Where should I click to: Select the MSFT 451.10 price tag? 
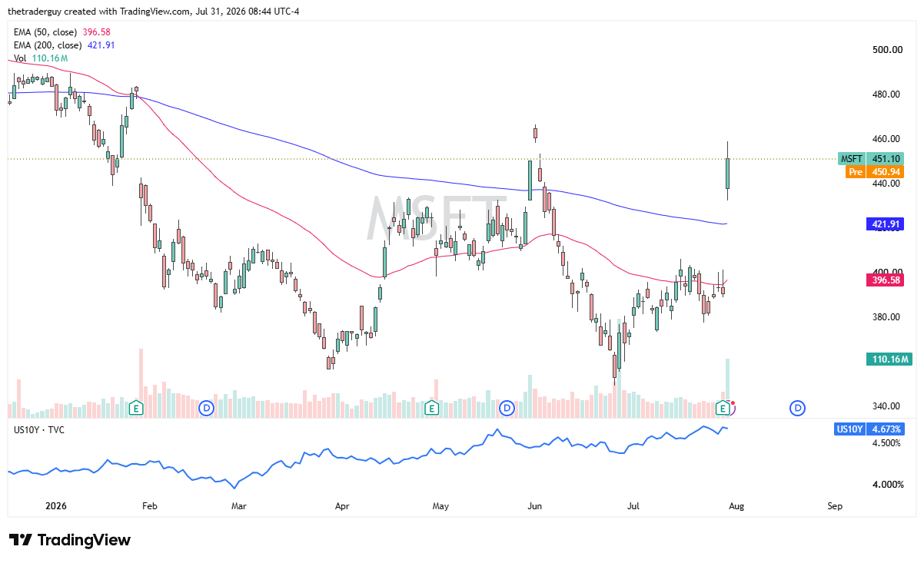click(x=870, y=159)
